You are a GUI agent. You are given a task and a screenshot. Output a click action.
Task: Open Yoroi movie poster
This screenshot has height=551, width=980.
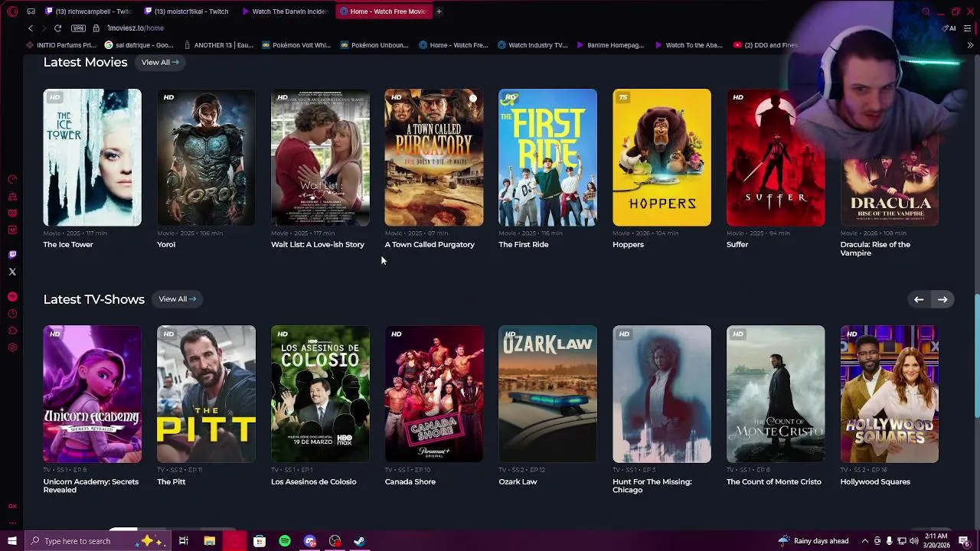pos(206,158)
